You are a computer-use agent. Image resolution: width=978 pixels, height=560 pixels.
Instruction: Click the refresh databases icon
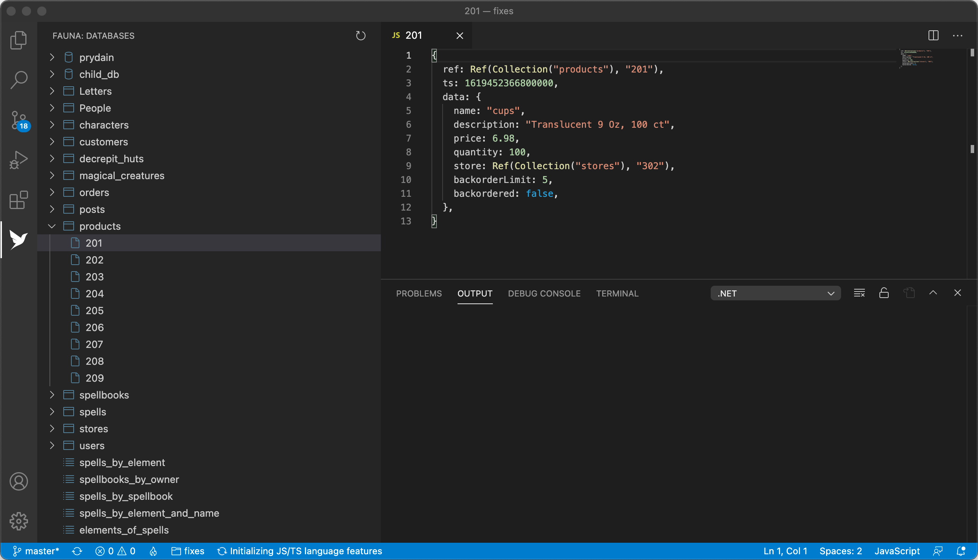[361, 36]
